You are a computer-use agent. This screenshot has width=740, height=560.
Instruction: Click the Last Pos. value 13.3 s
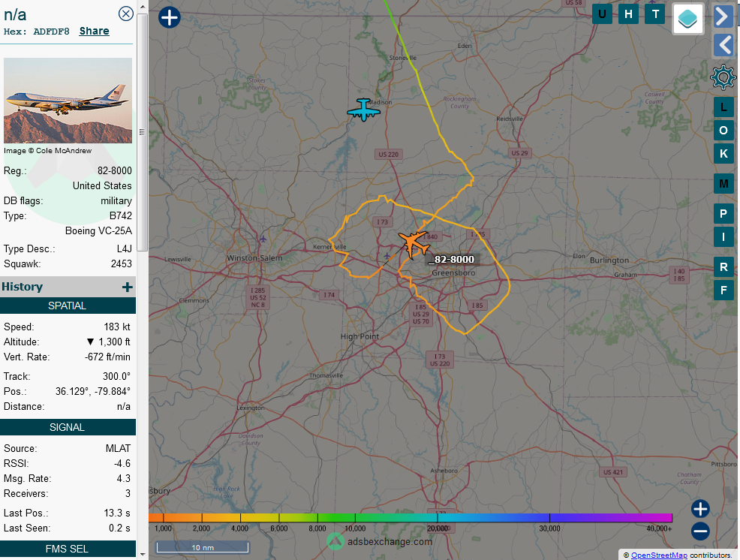[117, 513]
